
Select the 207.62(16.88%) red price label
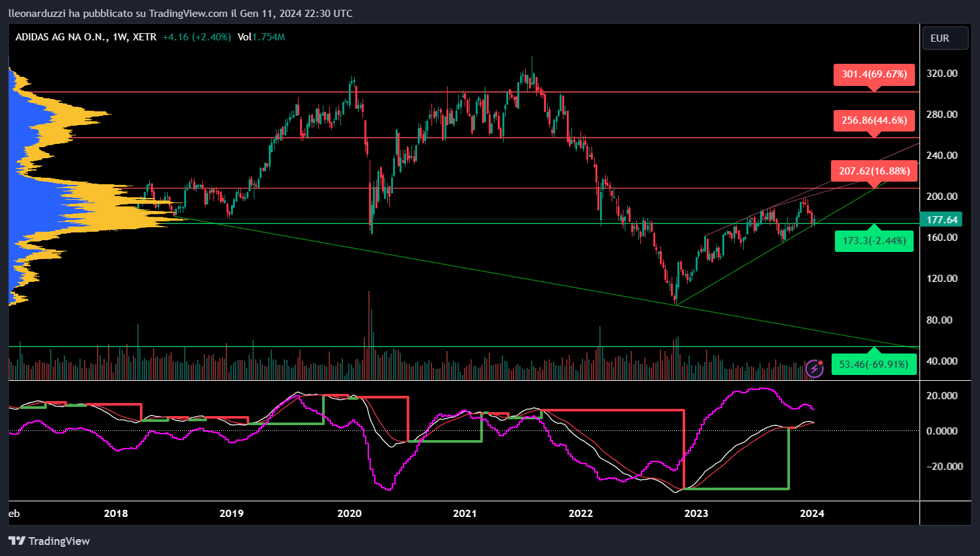pos(874,171)
